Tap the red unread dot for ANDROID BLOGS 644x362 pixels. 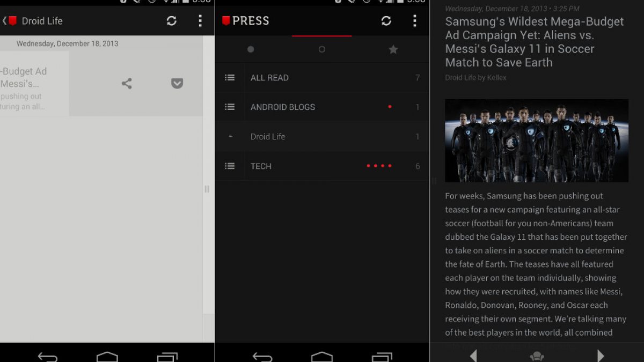(x=390, y=107)
